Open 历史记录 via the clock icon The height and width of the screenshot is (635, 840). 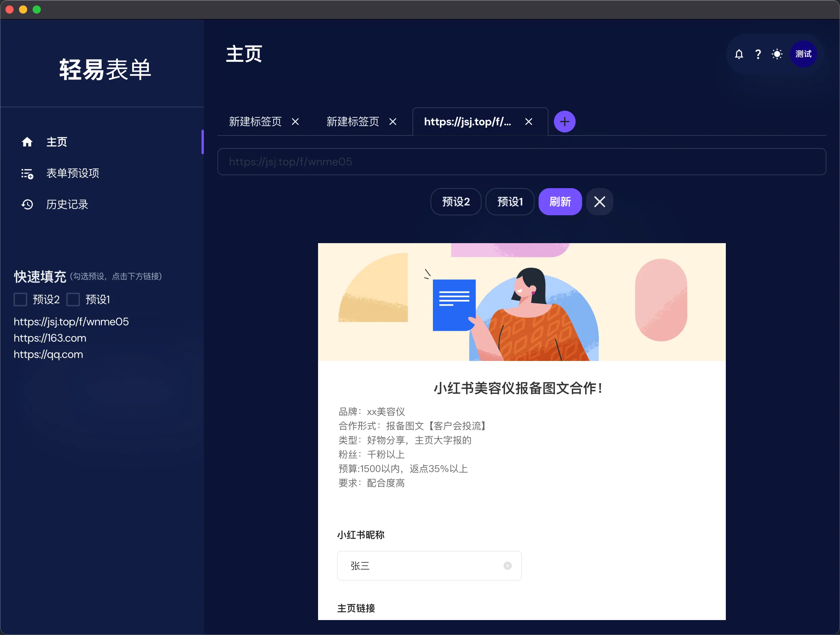pos(27,204)
